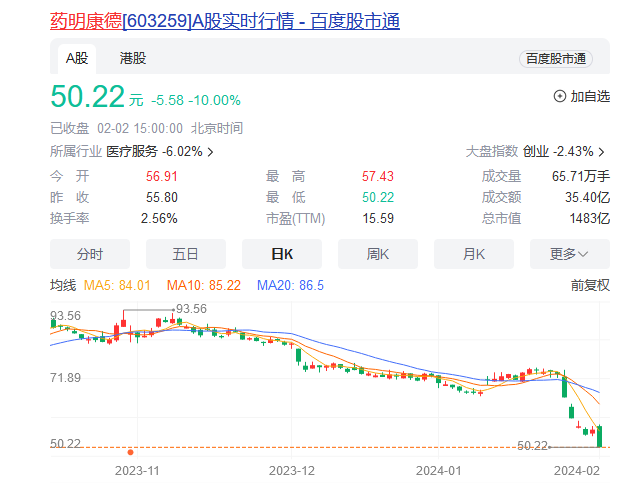Expand the chevron after 创业 -2.43%
640x483 pixels.
pyautogui.click(x=601, y=152)
